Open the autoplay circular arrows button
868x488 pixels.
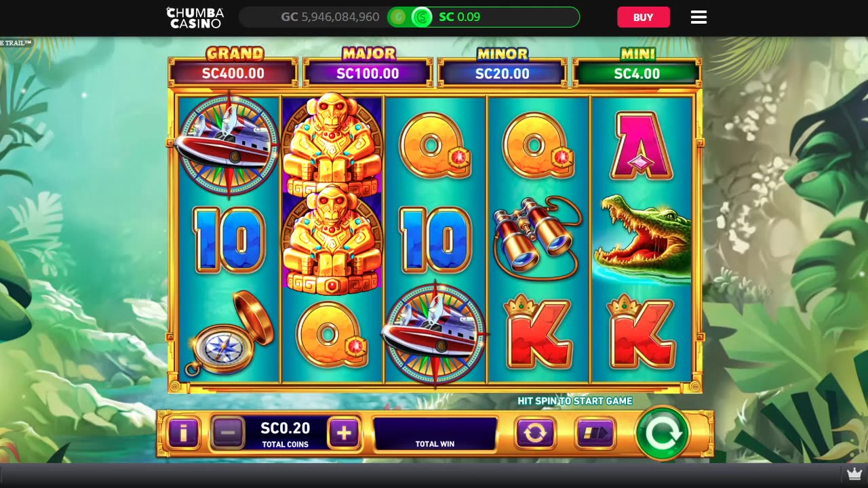click(x=535, y=432)
